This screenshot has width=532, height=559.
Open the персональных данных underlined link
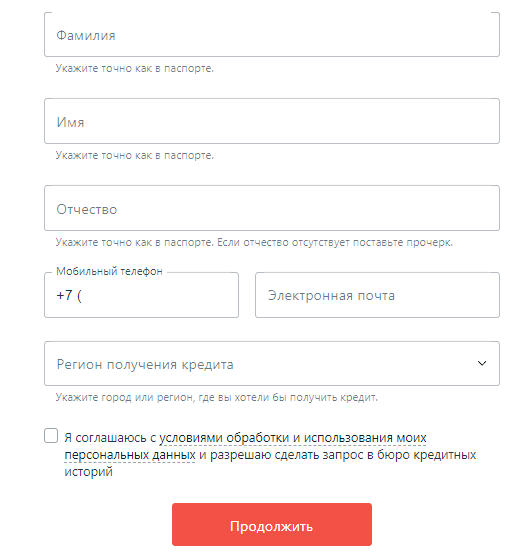130,455
